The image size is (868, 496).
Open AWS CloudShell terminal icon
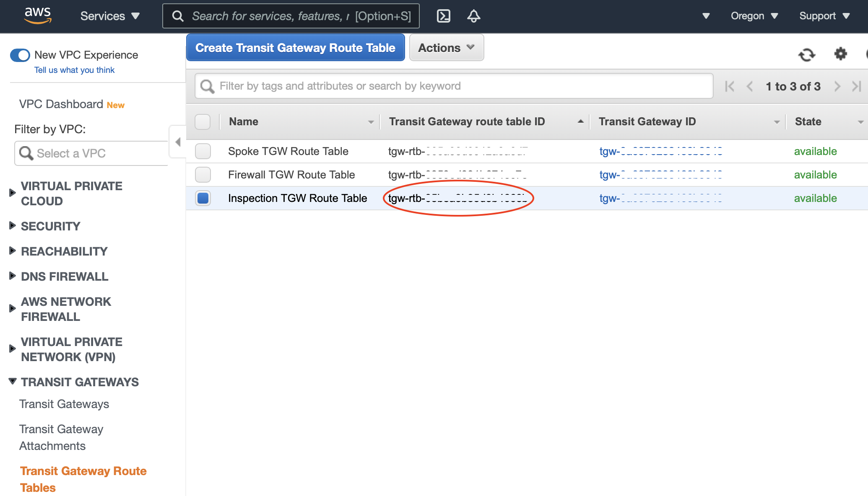pos(443,16)
